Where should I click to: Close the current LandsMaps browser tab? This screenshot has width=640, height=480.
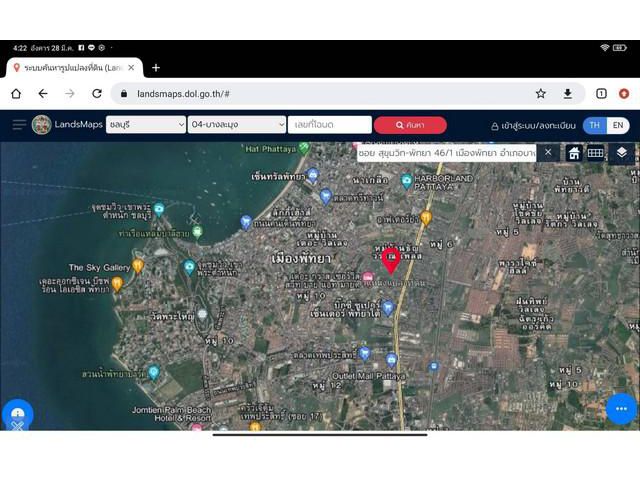click(131, 67)
